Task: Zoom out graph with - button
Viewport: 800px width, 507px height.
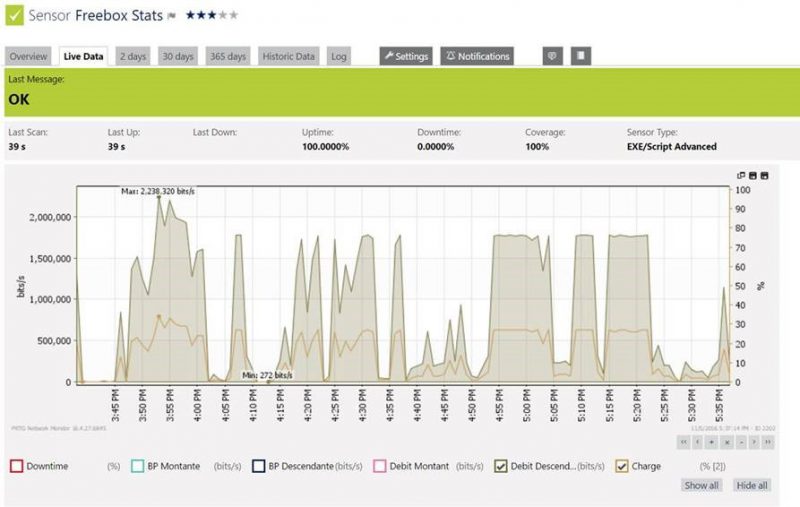Action: (x=741, y=442)
